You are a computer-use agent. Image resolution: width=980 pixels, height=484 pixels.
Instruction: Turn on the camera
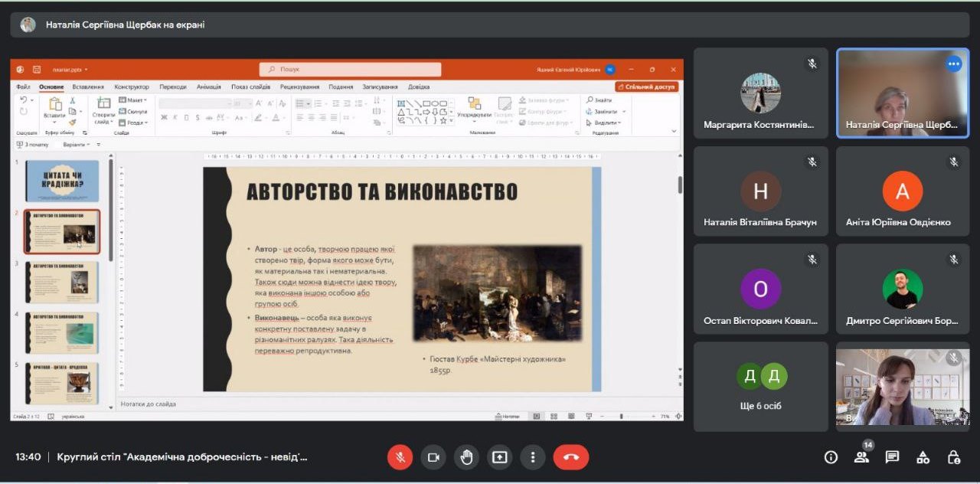pyautogui.click(x=433, y=457)
